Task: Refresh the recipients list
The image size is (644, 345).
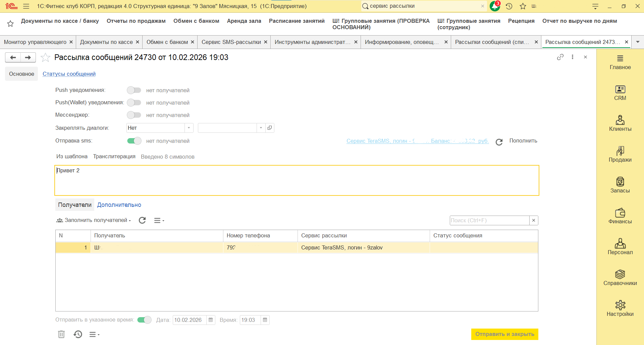Action: [x=142, y=220]
